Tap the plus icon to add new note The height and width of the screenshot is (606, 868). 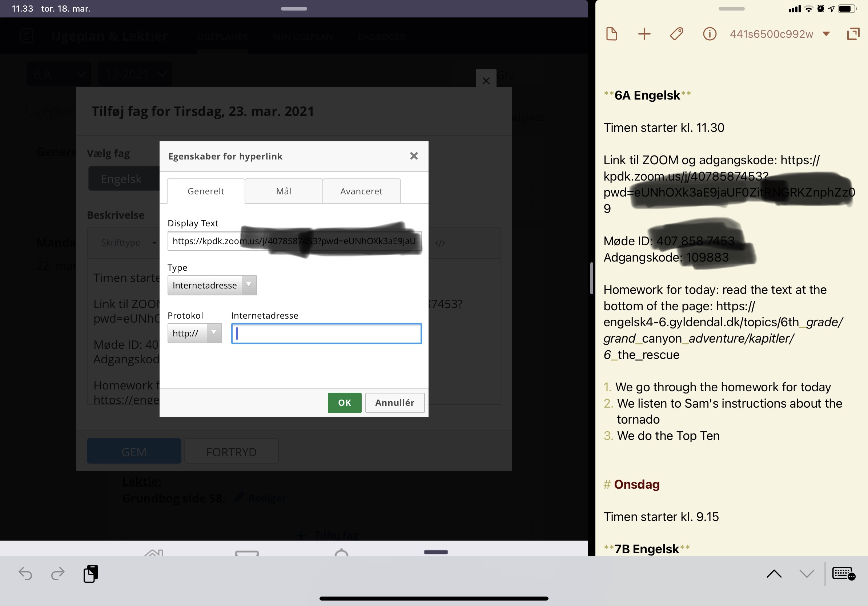644,34
